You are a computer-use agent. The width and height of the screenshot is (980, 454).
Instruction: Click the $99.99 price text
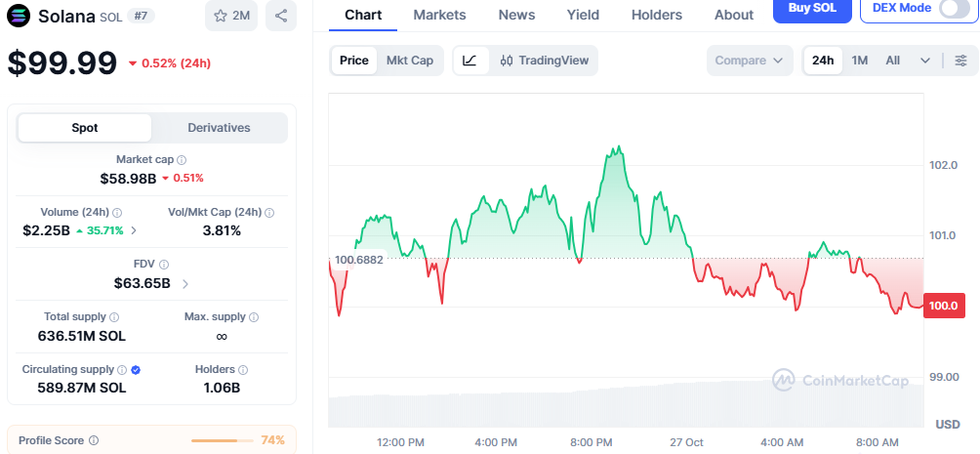point(61,63)
